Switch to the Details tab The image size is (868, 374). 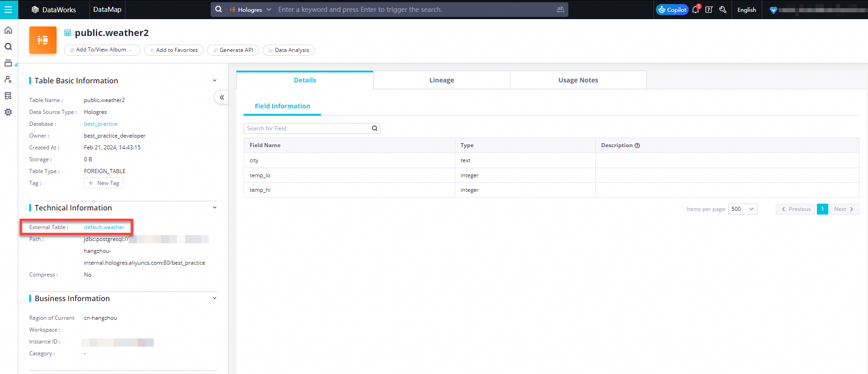pos(305,80)
